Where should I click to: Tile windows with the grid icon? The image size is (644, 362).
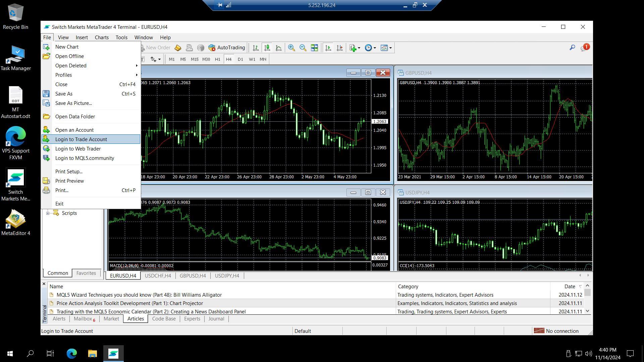click(314, 48)
